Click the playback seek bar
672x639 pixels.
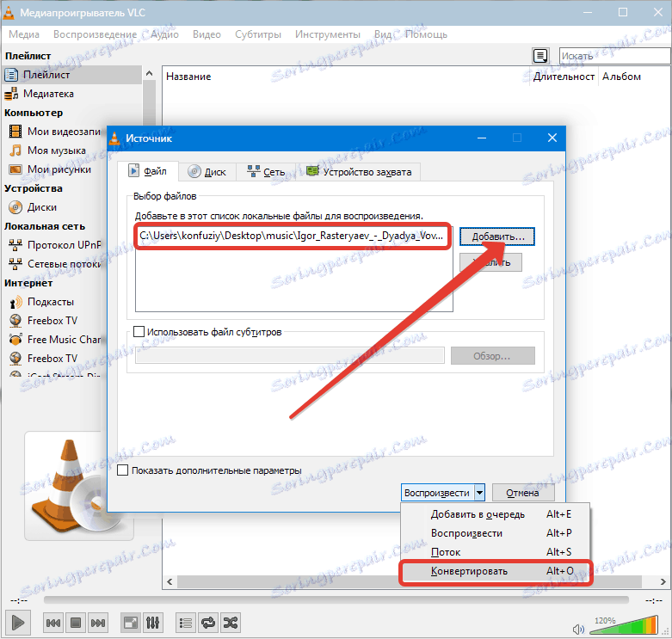(336, 599)
